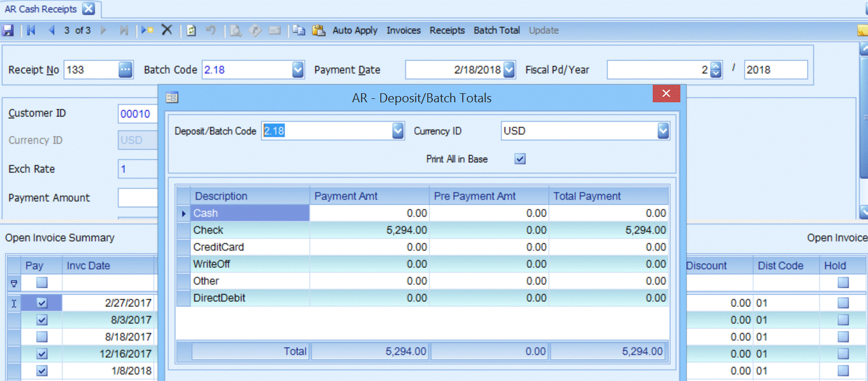Click Auto Apply in toolbar
Viewport: 868px width, 381px height.
click(x=355, y=31)
